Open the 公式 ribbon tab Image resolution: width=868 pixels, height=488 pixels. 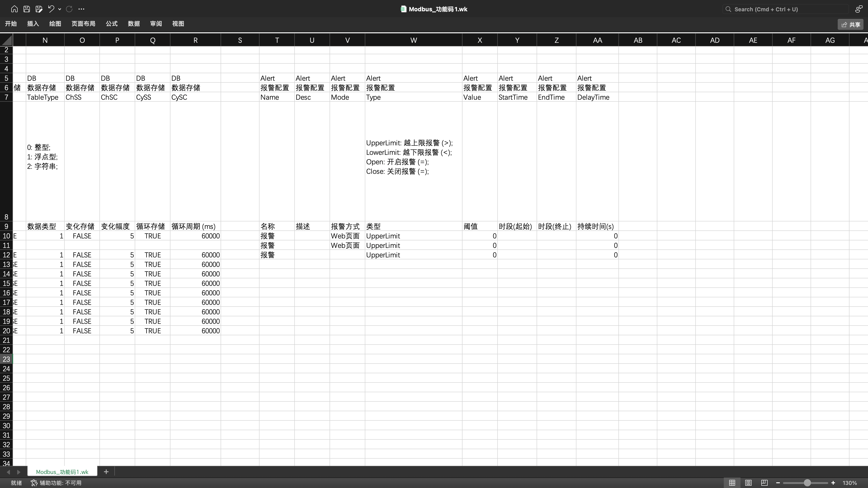[111, 23]
